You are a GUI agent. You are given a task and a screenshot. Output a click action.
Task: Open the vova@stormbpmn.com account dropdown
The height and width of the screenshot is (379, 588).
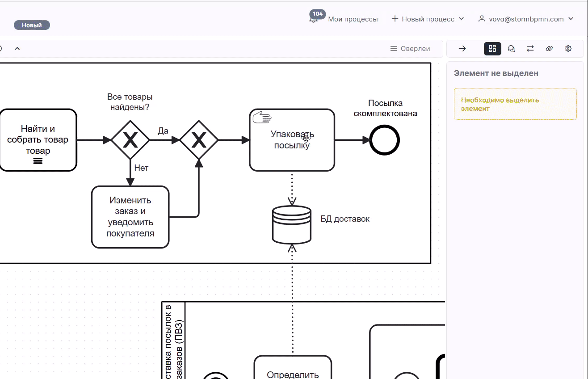click(526, 19)
